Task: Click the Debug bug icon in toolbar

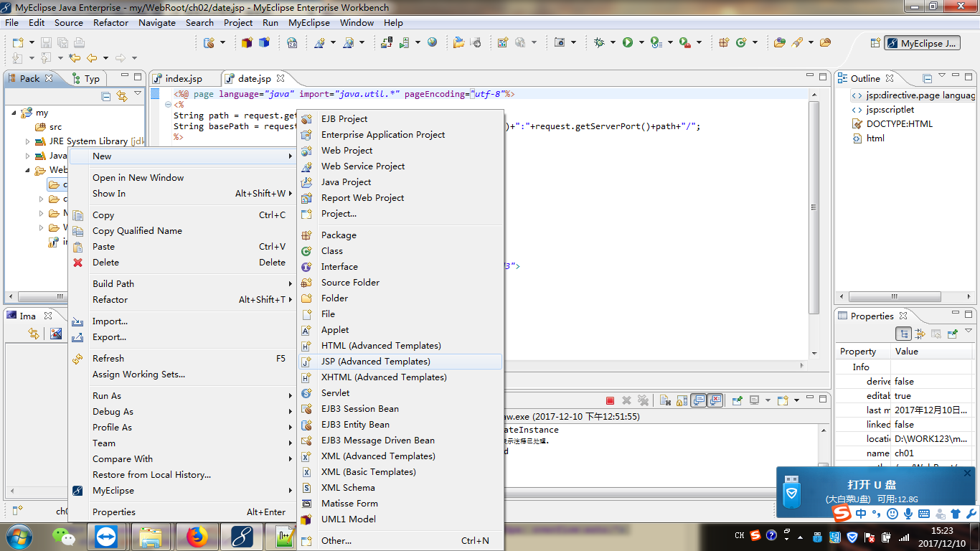Action: pos(600,43)
